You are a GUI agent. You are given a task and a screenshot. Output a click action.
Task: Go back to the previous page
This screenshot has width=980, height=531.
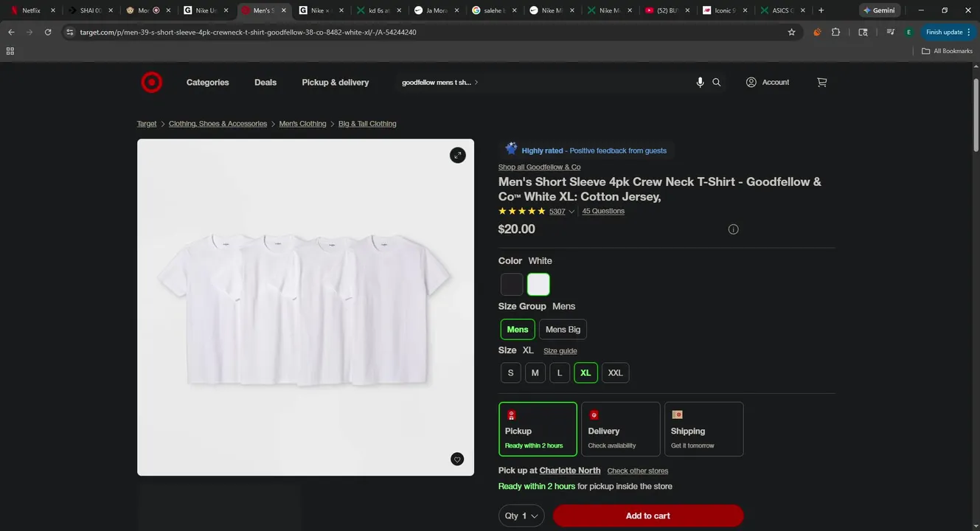pos(11,32)
